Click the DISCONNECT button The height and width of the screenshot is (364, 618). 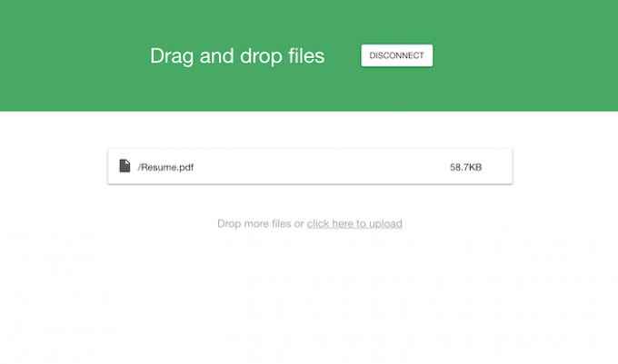pyautogui.click(x=396, y=55)
